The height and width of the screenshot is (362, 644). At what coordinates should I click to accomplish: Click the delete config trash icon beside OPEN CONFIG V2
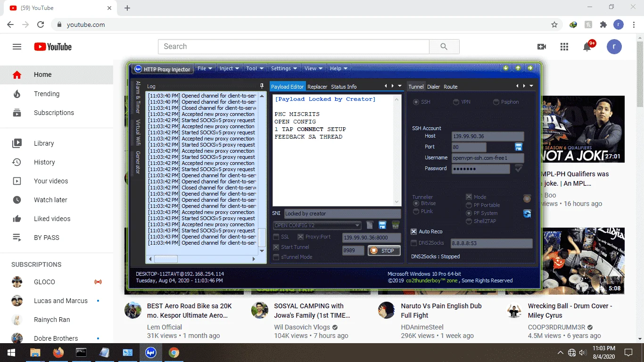point(370,225)
